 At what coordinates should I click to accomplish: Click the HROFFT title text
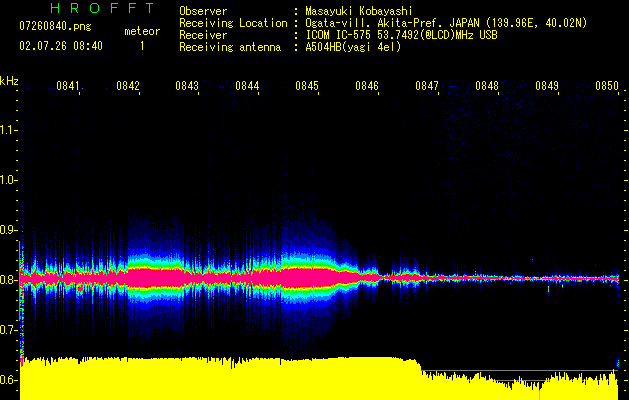(x=102, y=8)
